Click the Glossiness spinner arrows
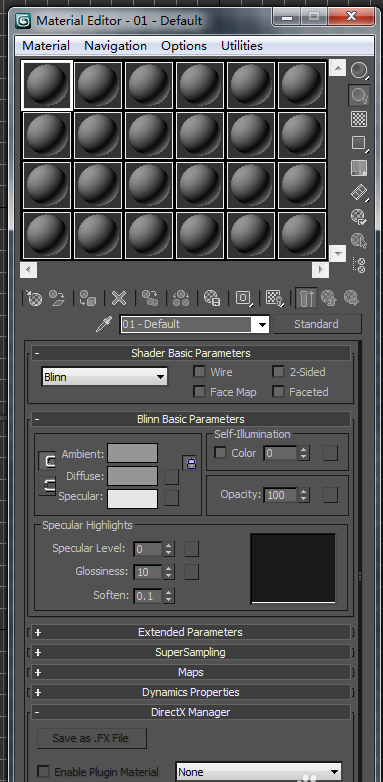This screenshot has width=383, height=782. pos(169,572)
